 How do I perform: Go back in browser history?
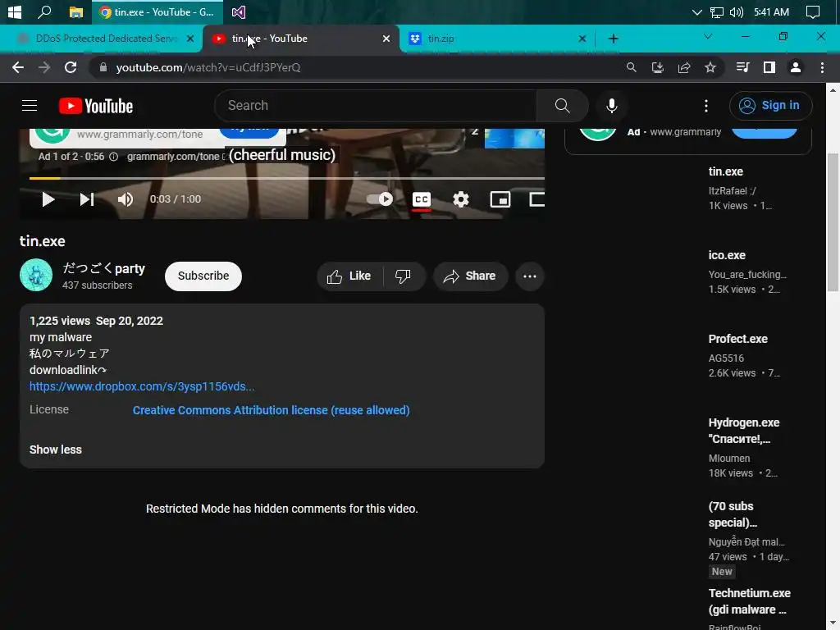pyautogui.click(x=18, y=67)
